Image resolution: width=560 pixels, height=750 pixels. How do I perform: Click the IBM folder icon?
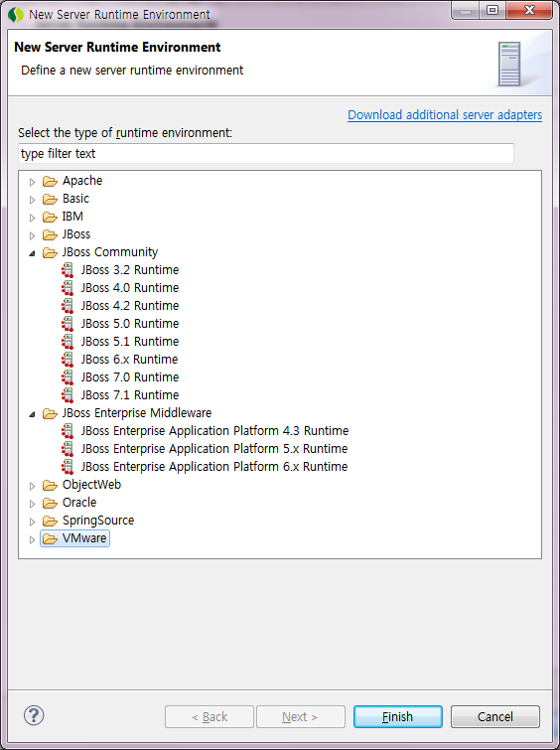click(50, 218)
